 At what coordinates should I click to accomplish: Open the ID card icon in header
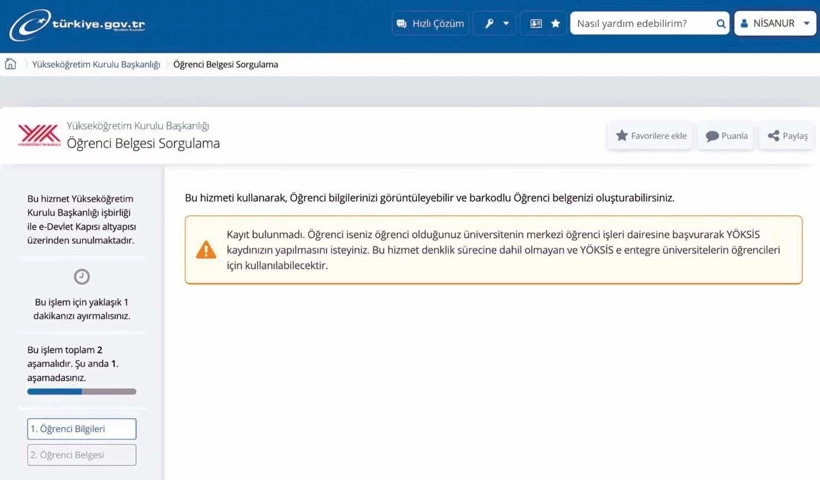click(x=536, y=23)
